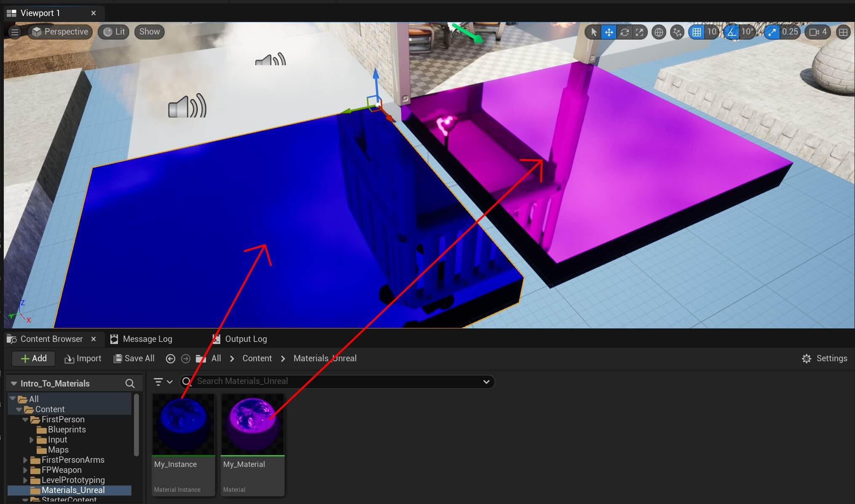The image size is (855, 504).
Task: Click the Save All button
Action: click(x=133, y=358)
